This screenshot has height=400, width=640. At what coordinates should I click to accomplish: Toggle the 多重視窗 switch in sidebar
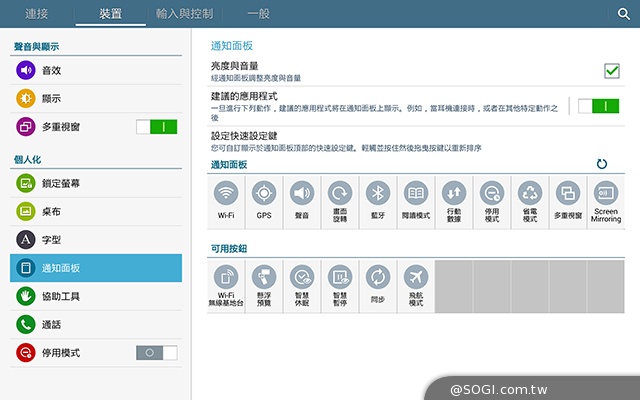[x=156, y=127]
